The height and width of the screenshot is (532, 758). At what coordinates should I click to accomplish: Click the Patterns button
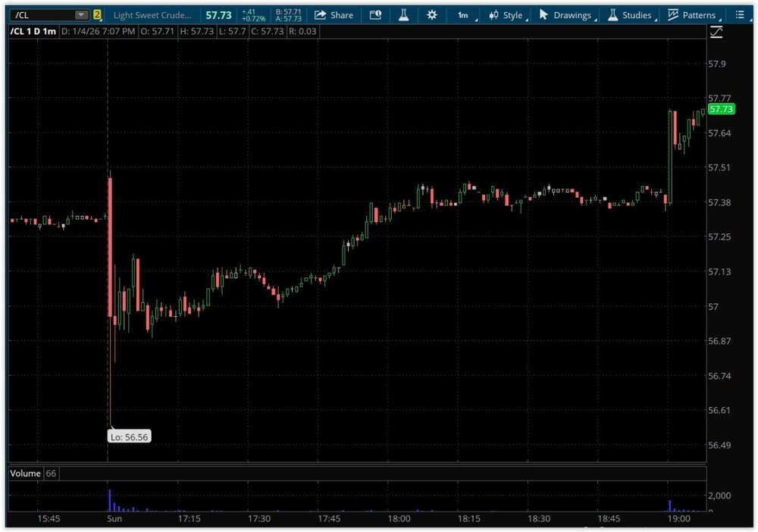tap(691, 15)
